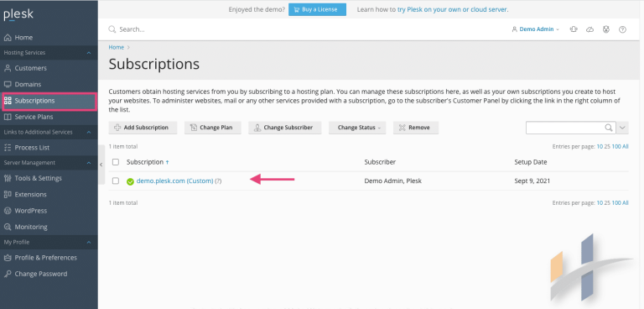Click the sort arrow beside Subscription column
644x309 pixels.
coord(167,163)
